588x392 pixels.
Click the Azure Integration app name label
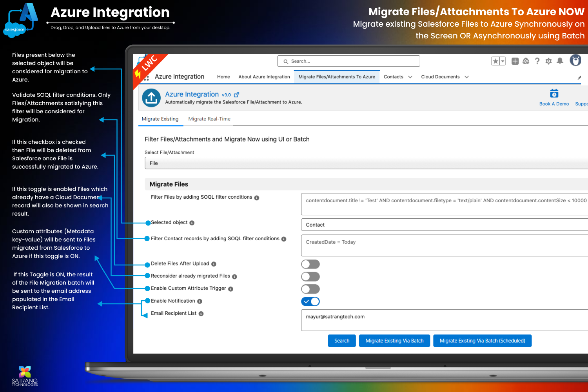point(180,77)
